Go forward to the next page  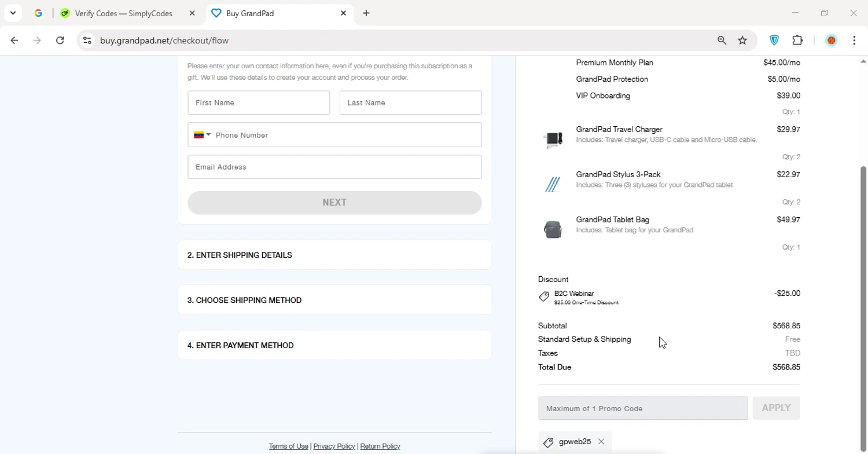[37, 41]
